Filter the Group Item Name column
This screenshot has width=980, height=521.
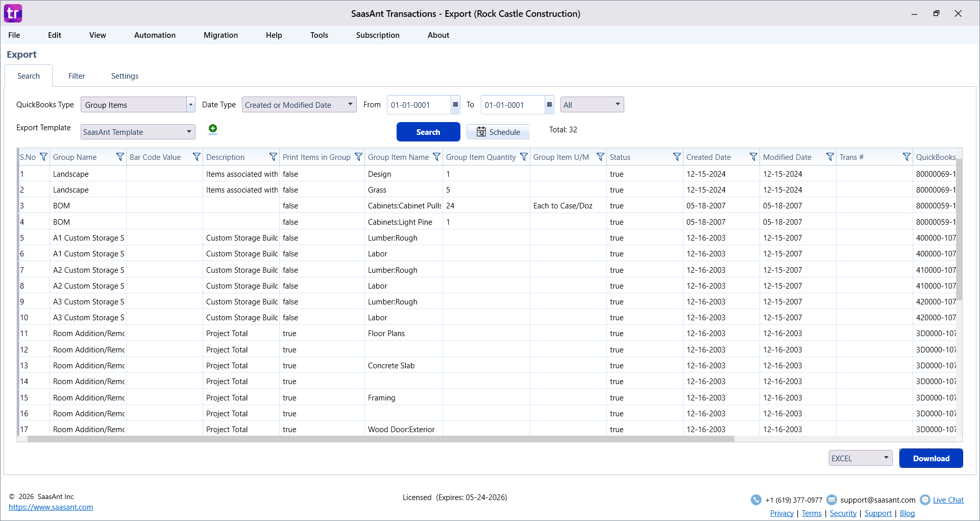[436, 157]
